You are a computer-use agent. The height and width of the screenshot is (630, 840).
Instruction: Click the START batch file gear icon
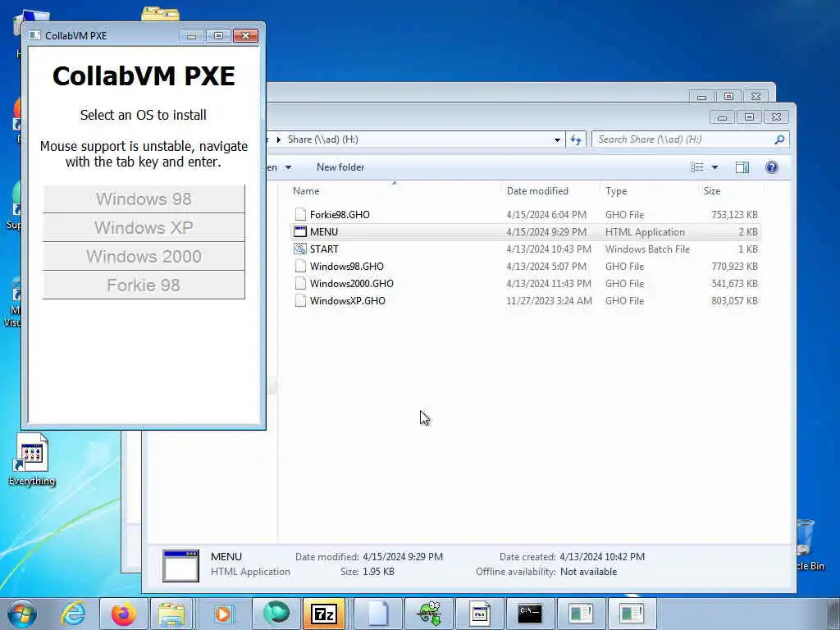tap(300, 249)
